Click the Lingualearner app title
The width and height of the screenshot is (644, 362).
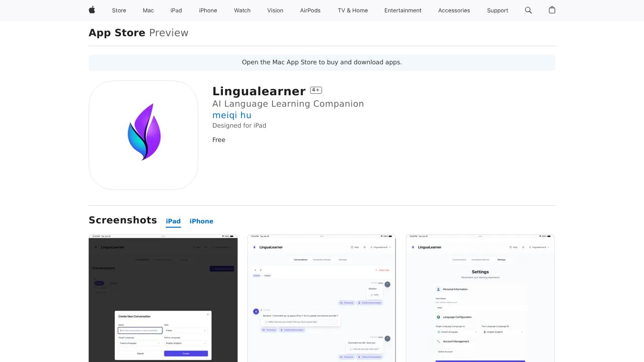(x=259, y=91)
